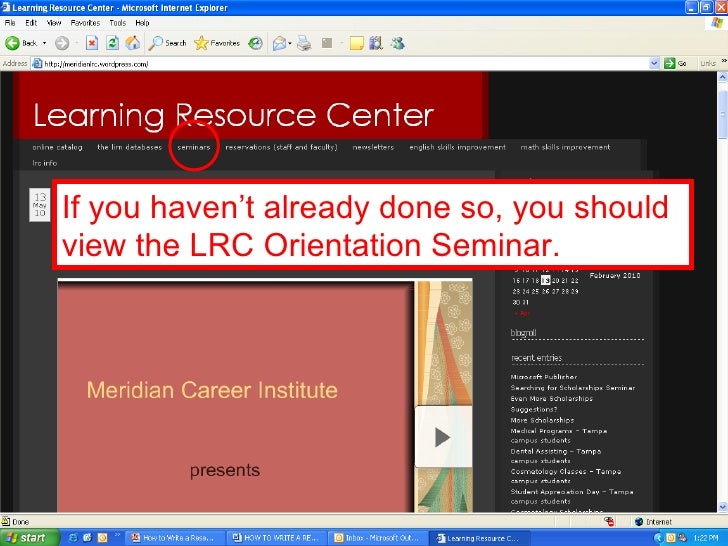Open the Back history dropdown arrow
The height and width of the screenshot is (546, 728).
click(x=45, y=43)
